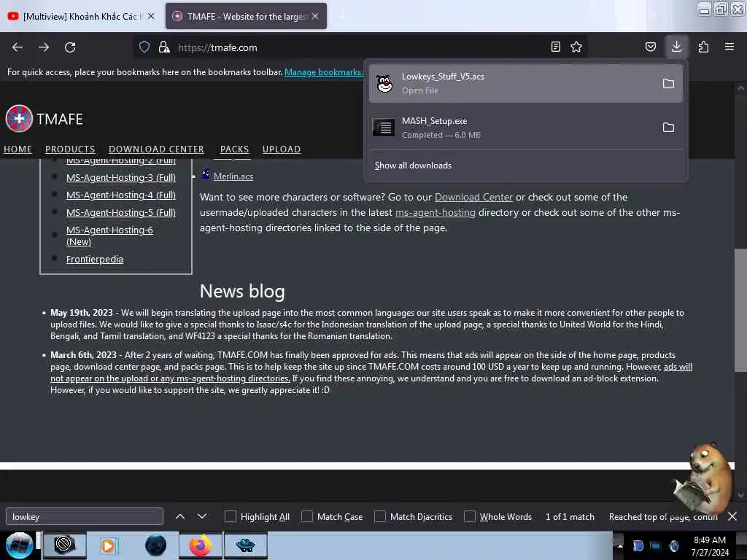Screen dimensions: 747x560
Task: Download the Merlin.acs character link
Action: point(233,176)
